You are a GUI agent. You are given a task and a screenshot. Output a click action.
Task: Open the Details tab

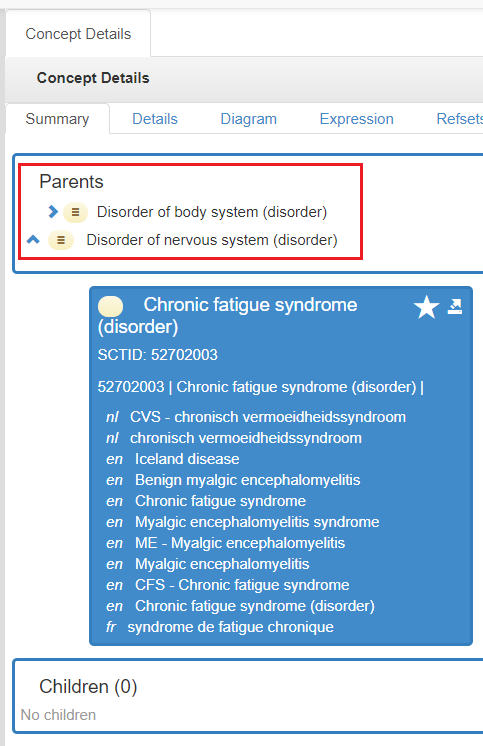(155, 119)
